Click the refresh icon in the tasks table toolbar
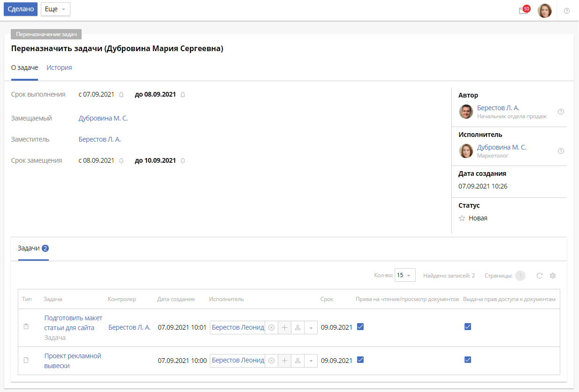 (540, 276)
